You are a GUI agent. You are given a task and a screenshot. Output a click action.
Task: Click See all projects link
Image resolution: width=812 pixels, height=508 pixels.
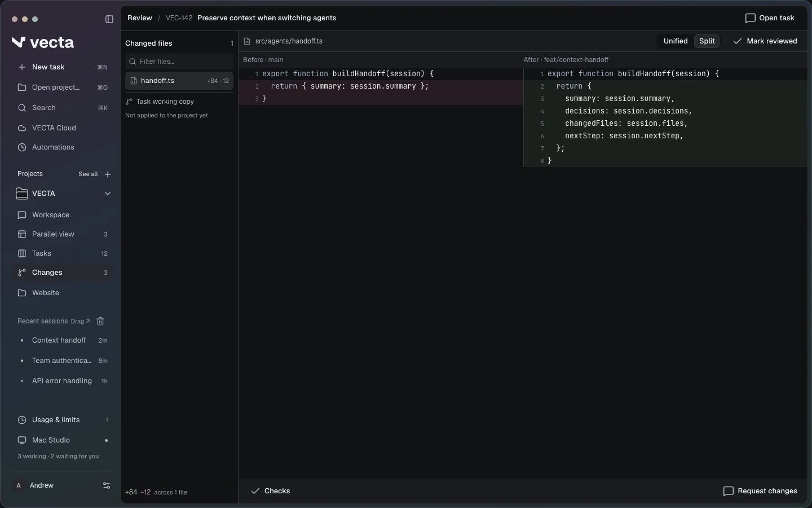click(x=88, y=174)
